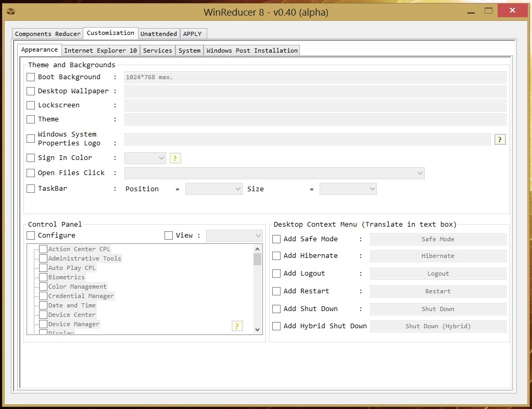This screenshot has width=532, height=409.
Task: Click Control Panel list scroll up arrow
Action: [x=258, y=249]
